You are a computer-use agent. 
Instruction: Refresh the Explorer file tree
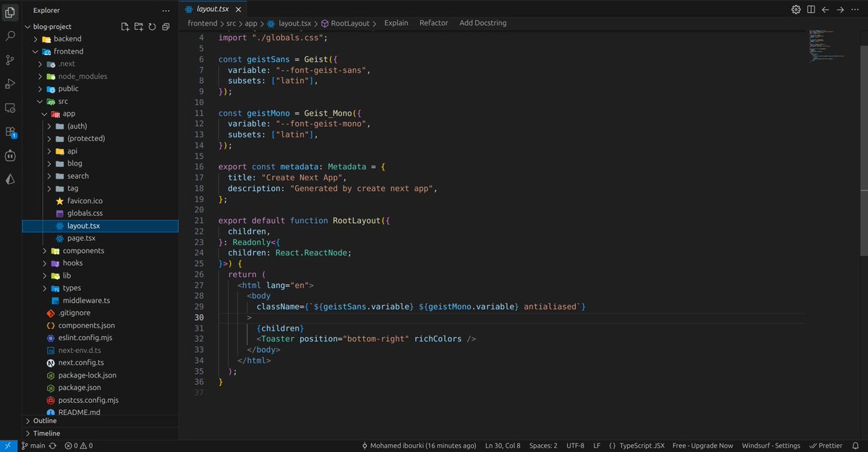(152, 27)
